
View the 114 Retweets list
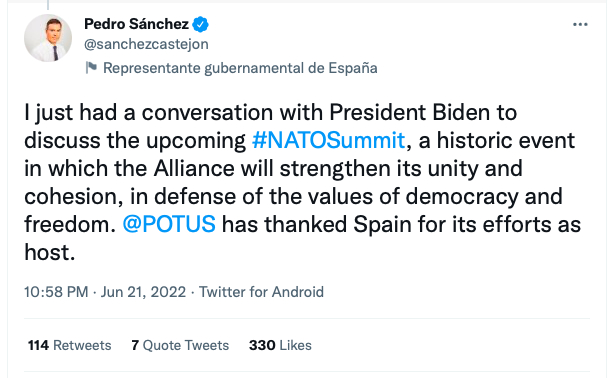click(x=70, y=345)
